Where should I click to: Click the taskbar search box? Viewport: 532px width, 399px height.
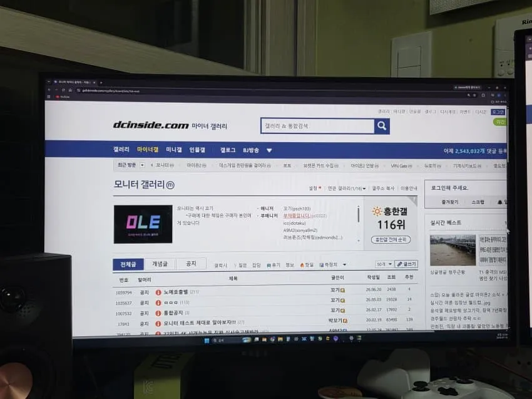tap(231, 340)
